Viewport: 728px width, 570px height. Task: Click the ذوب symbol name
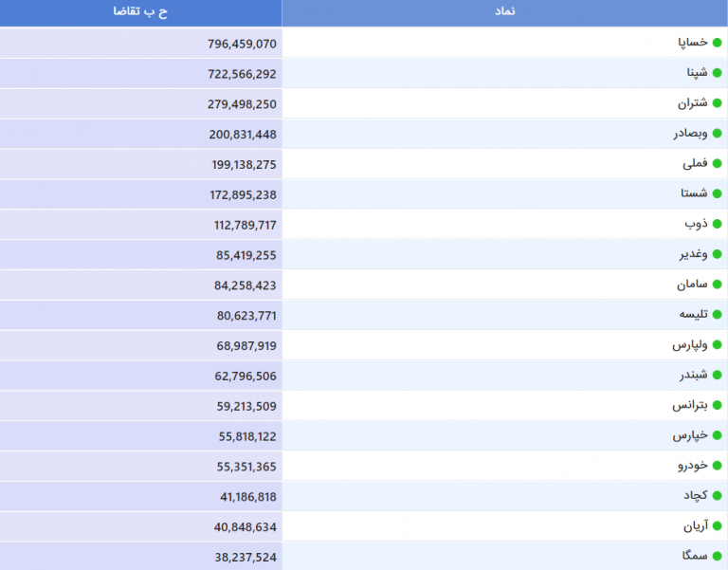[x=697, y=224]
